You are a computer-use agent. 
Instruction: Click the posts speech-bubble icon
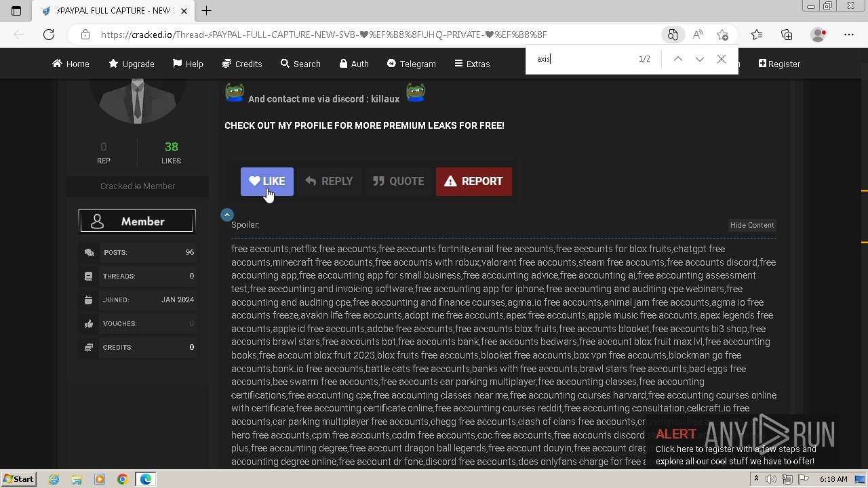point(89,252)
